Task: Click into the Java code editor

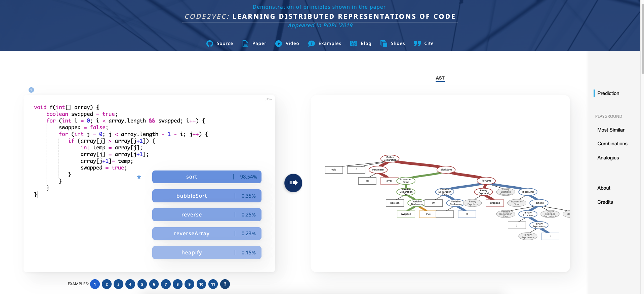Action: pyautogui.click(x=149, y=184)
